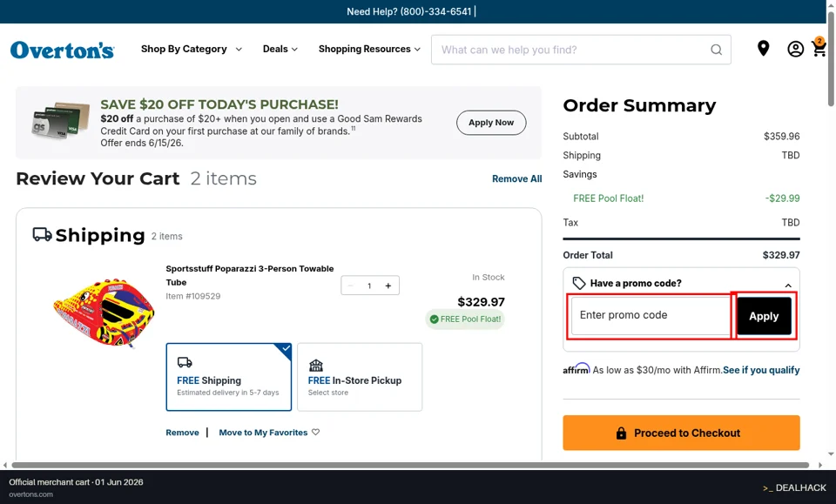Click the overtons.com text in bottom bar
The width and height of the screenshot is (836, 504).
click(x=31, y=494)
